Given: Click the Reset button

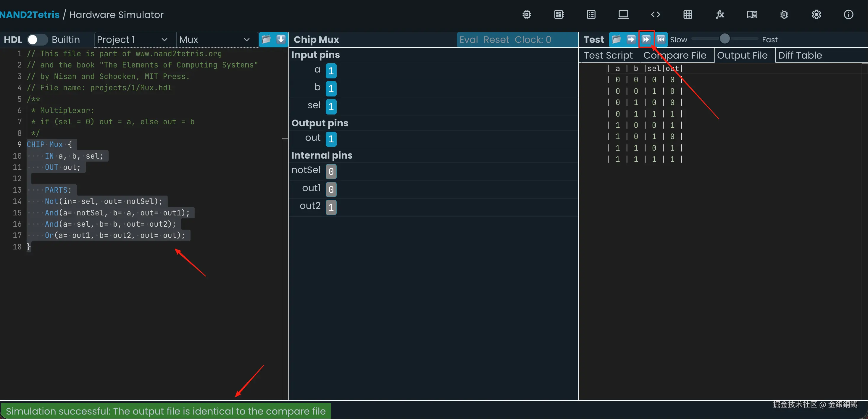Looking at the screenshot, I should (x=496, y=39).
